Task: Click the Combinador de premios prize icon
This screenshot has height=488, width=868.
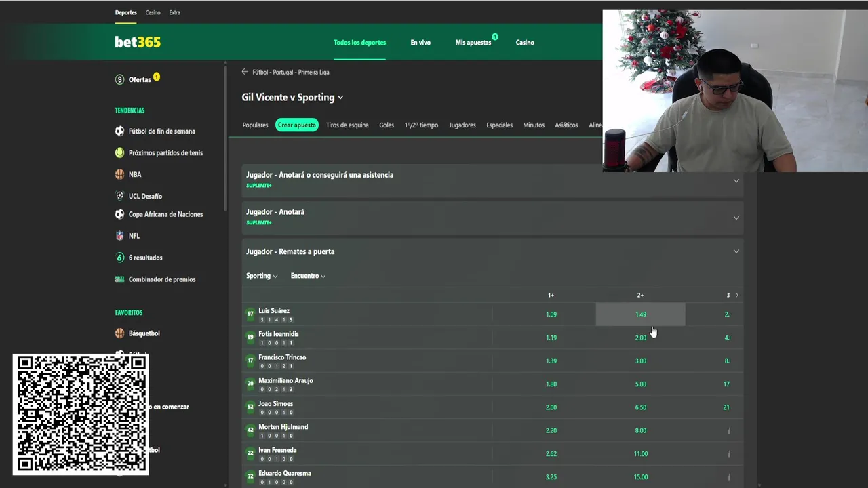Action: coord(120,279)
